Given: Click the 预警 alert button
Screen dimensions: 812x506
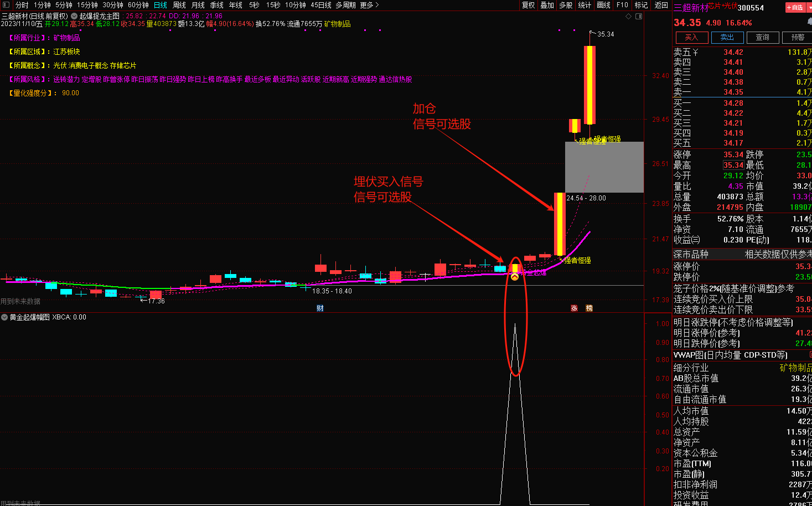Looking at the screenshot, I should (x=797, y=38).
